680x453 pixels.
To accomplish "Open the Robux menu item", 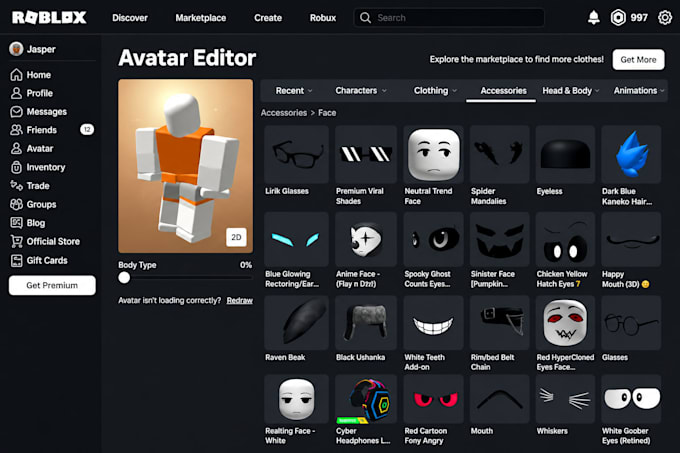I will tap(323, 18).
